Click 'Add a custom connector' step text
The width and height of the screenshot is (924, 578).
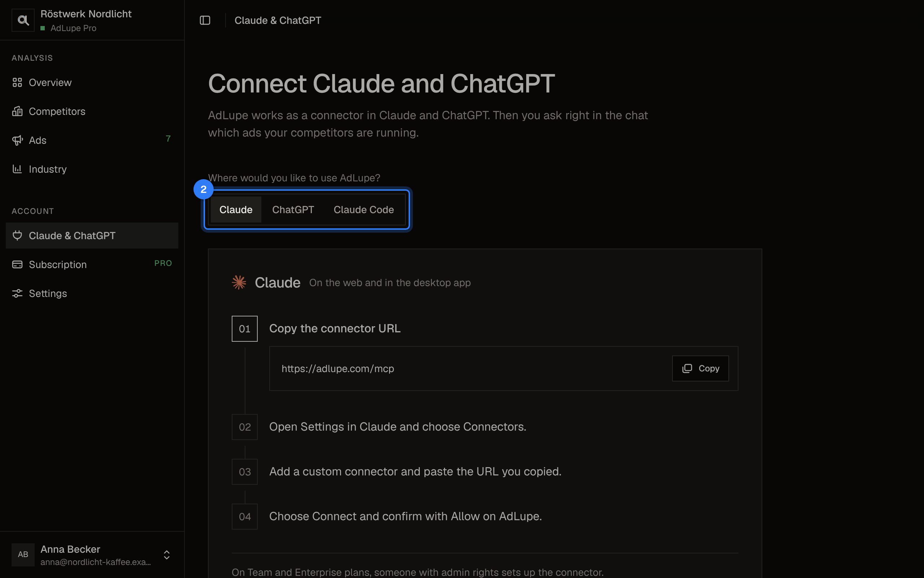tap(415, 471)
